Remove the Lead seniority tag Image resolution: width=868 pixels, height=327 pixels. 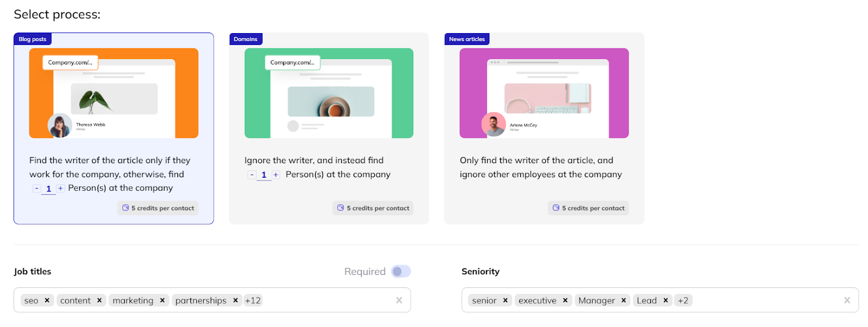click(666, 300)
